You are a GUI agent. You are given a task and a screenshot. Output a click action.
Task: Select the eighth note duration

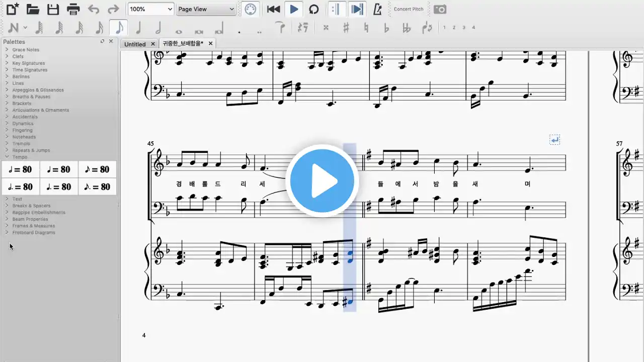(x=119, y=28)
